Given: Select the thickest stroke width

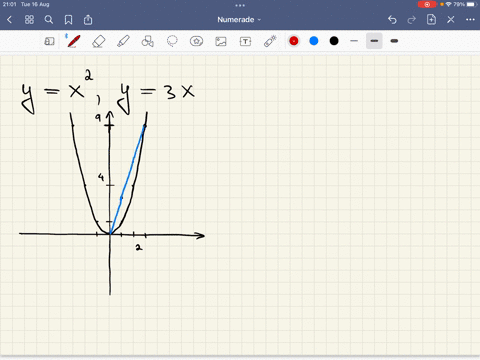Looking at the screenshot, I should (x=394, y=41).
